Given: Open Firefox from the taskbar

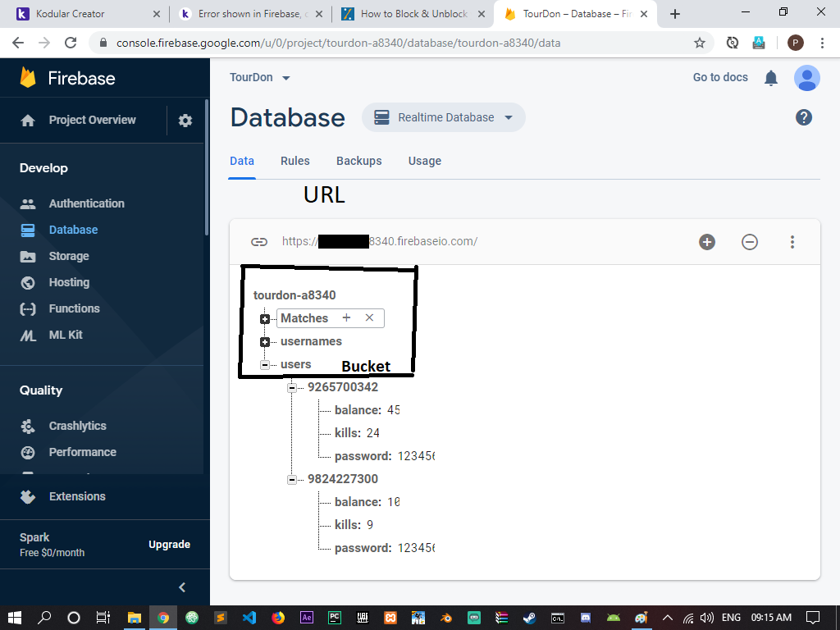Looking at the screenshot, I should click(278, 618).
